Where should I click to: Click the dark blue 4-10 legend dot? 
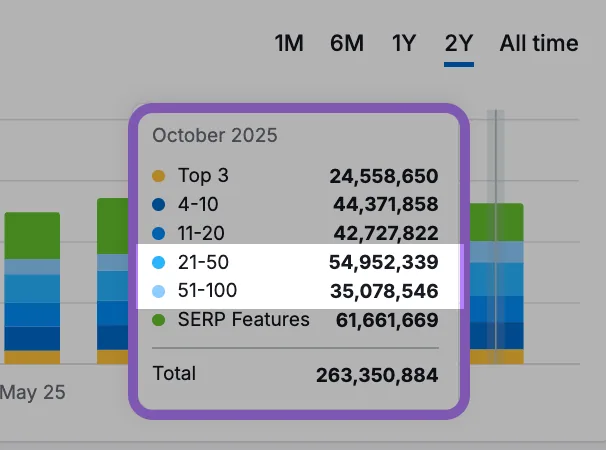[158, 205]
